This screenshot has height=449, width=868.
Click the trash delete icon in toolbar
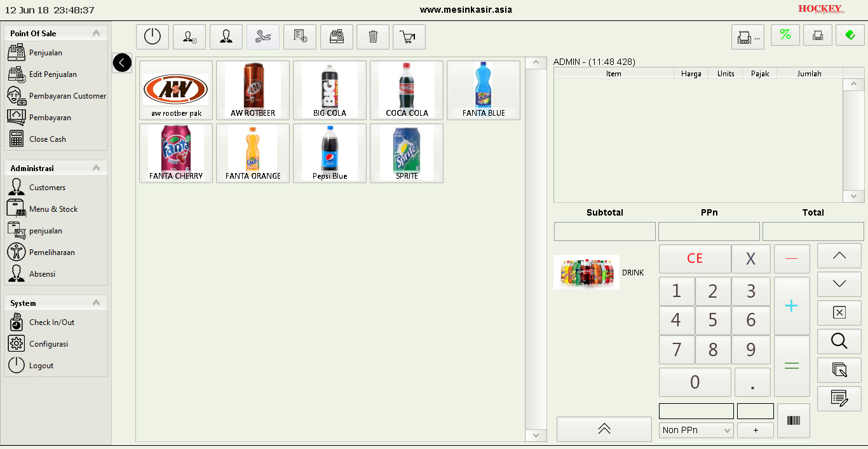[x=373, y=37]
